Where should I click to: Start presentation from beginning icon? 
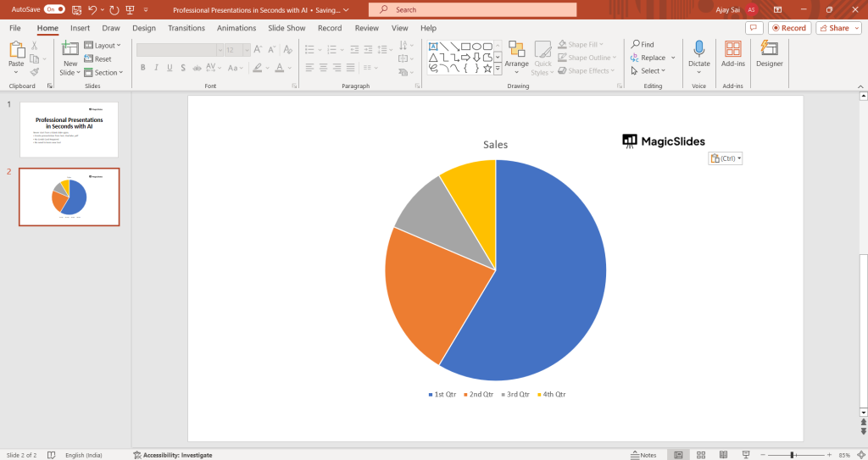click(x=130, y=10)
